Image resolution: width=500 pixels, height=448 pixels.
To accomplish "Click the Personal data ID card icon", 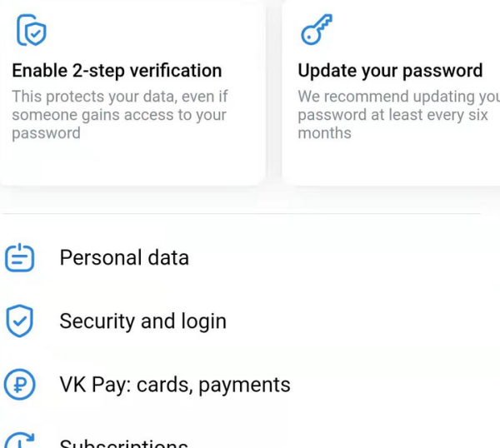I will (x=20, y=258).
